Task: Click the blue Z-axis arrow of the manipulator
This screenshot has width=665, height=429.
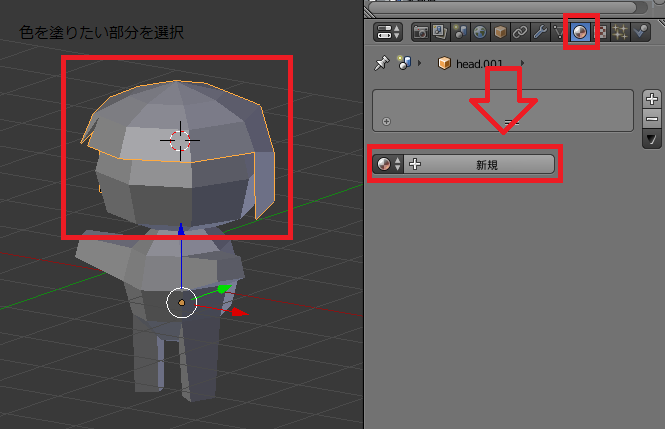Action: [181, 229]
